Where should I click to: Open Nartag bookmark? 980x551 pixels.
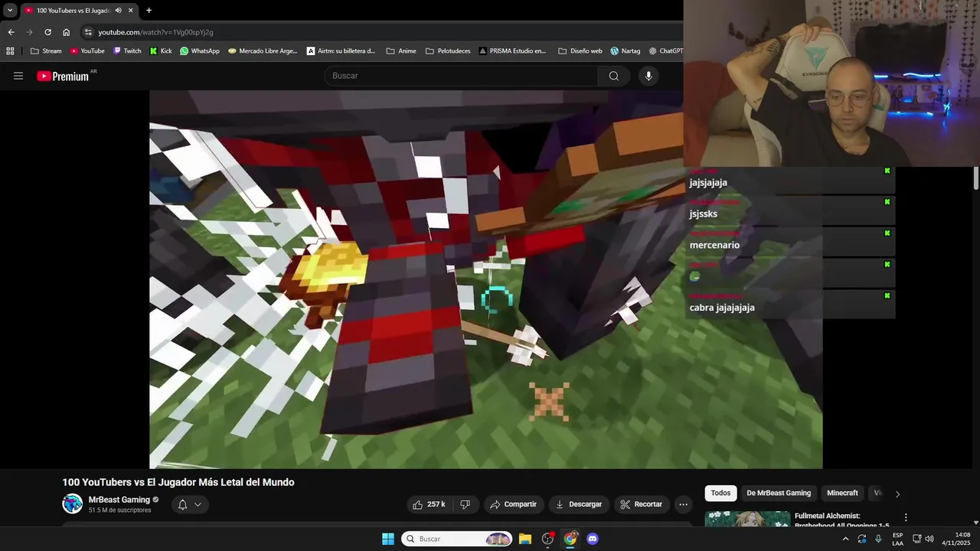(626, 51)
